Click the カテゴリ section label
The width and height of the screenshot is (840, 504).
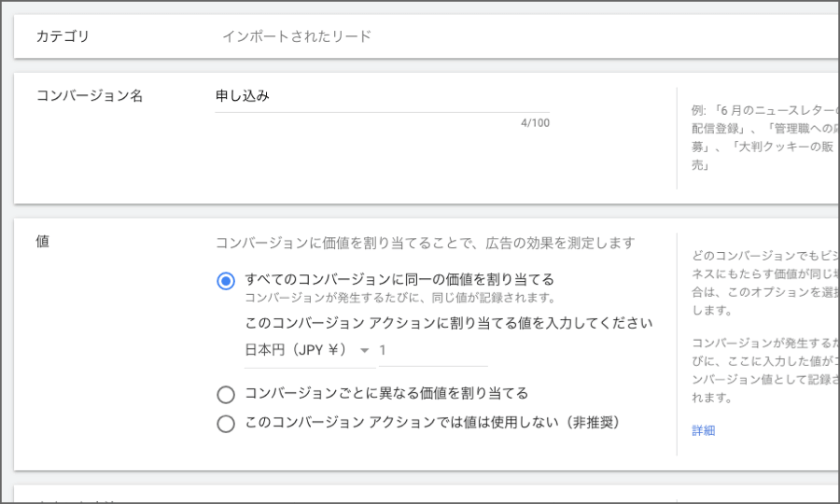click(63, 36)
